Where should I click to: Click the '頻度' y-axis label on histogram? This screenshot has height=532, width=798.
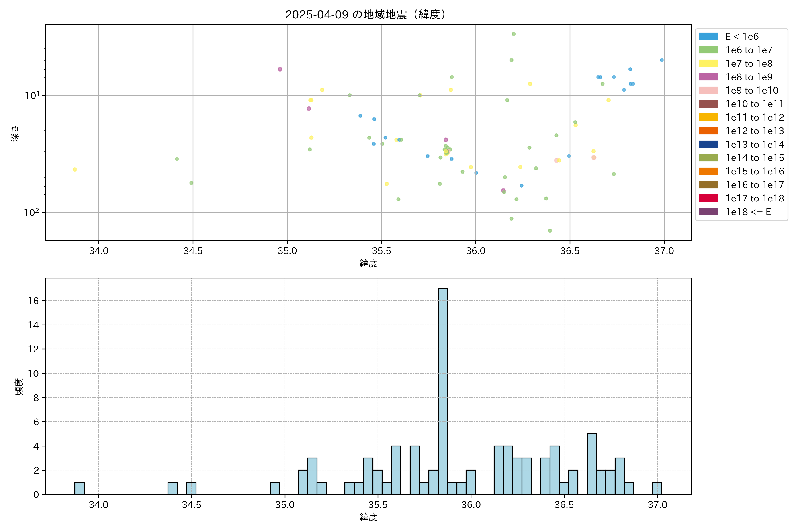(x=19, y=387)
